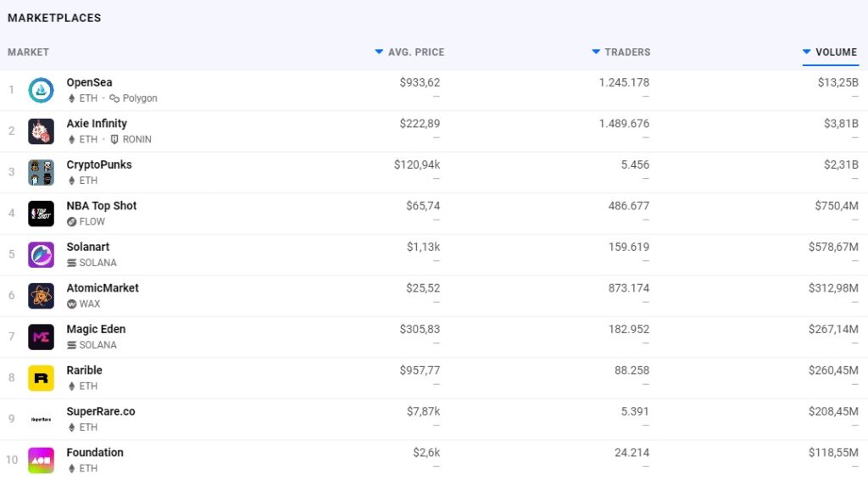Click the SuperRare.co logo thumbnail

(x=41, y=419)
